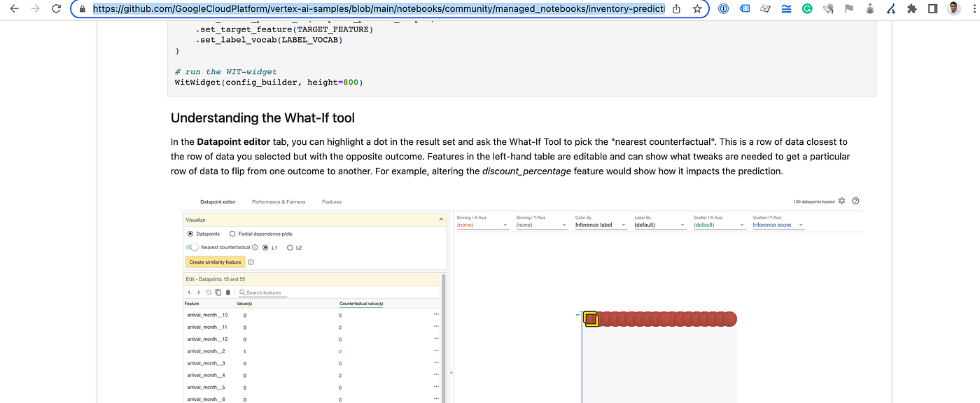Image resolution: width=980 pixels, height=403 pixels.
Task: Duplicate the datapoint with copy icon
Action: tap(218, 292)
